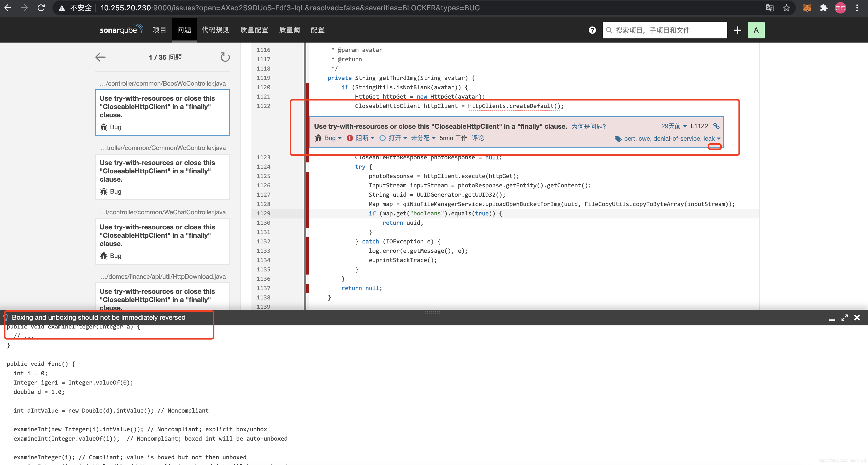868x465 pixels.
Task: Click the plus icon to create a project
Action: click(x=738, y=30)
